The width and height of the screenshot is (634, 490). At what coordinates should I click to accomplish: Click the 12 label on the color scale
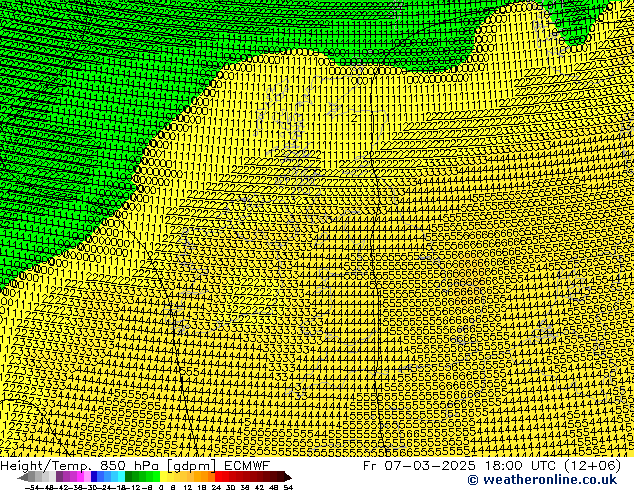point(188,488)
